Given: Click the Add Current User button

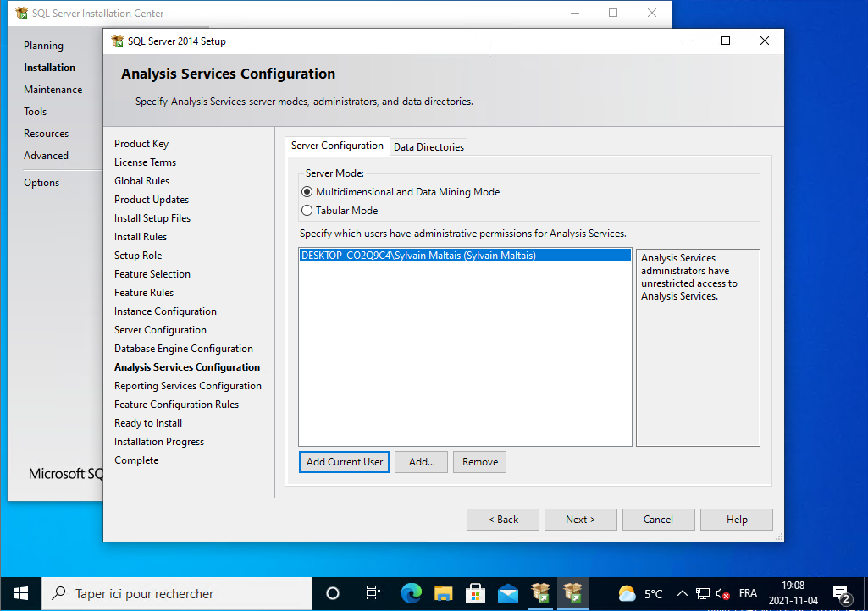Looking at the screenshot, I should pos(344,462).
